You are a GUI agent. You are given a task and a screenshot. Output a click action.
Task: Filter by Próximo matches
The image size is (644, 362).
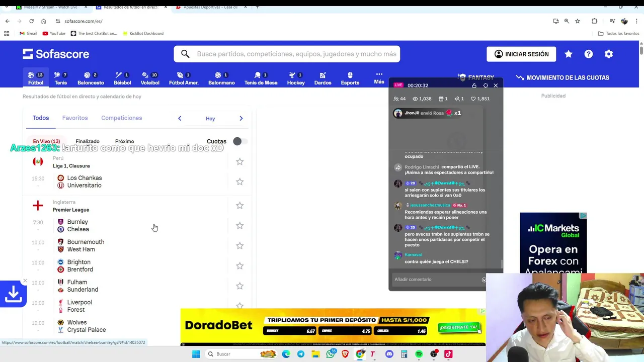click(124, 141)
